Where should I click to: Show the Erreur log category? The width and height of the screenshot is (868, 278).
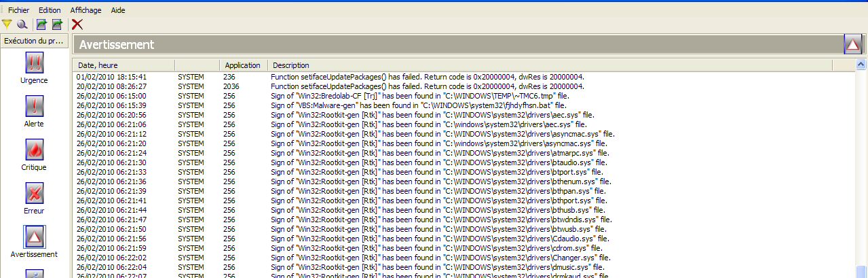click(x=34, y=198)
